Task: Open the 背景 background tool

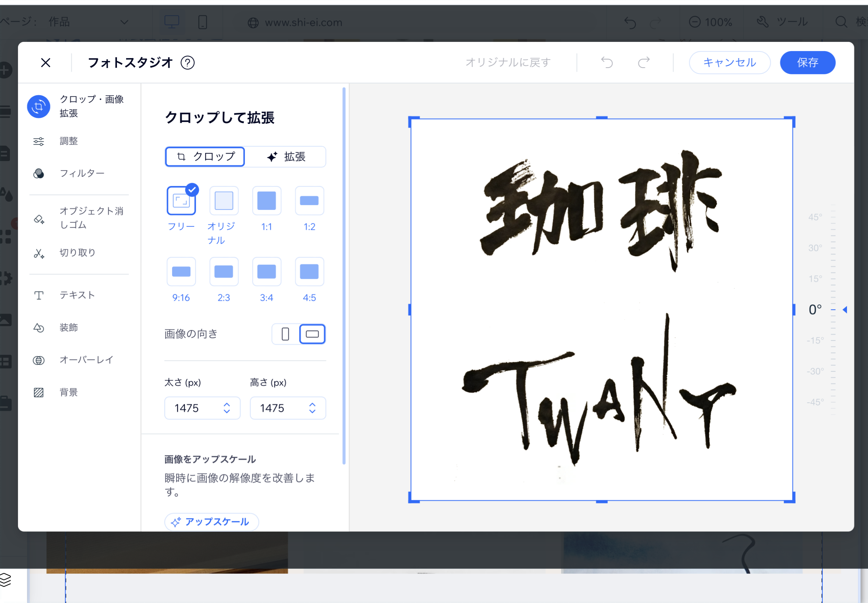Action: pyautogui.click(x=68, y=392)
